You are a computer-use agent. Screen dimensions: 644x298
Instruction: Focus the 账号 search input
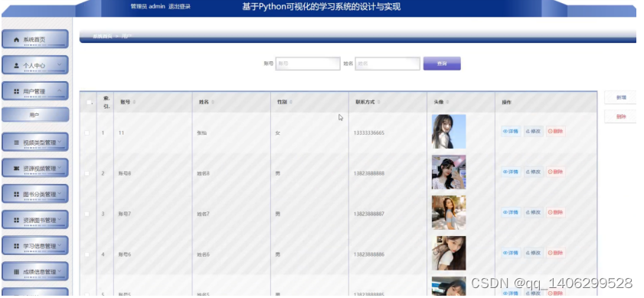tap(308, 64)
